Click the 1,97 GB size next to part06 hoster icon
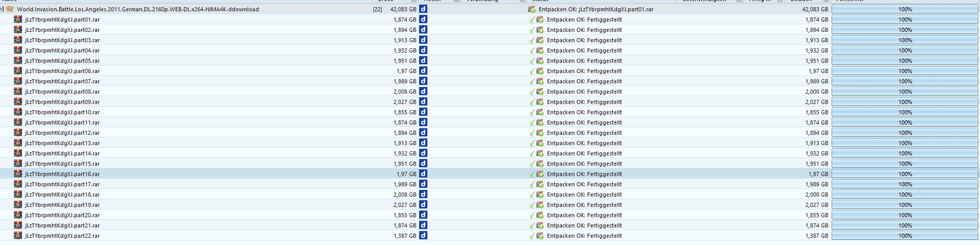Viewport: 980px width, 245px height. tap(407, 71)
